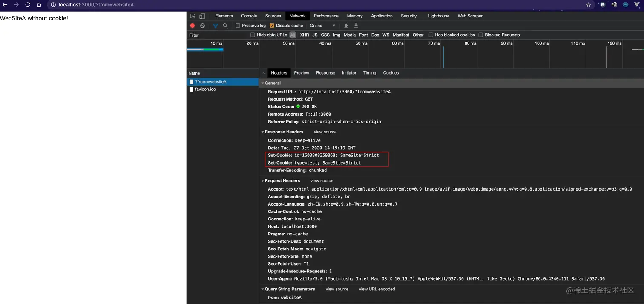
Task: Open the Web Scraper panel
Action: (x=470, y=16)
